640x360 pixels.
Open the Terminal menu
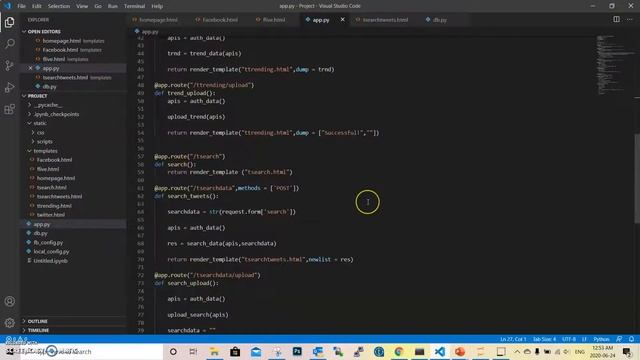coord(135,6)
